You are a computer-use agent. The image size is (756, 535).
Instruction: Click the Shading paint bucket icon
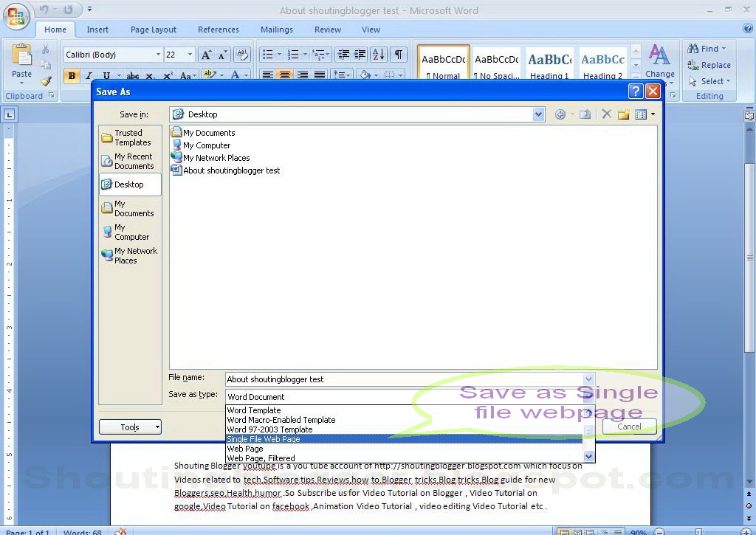[x=365, y=75]
